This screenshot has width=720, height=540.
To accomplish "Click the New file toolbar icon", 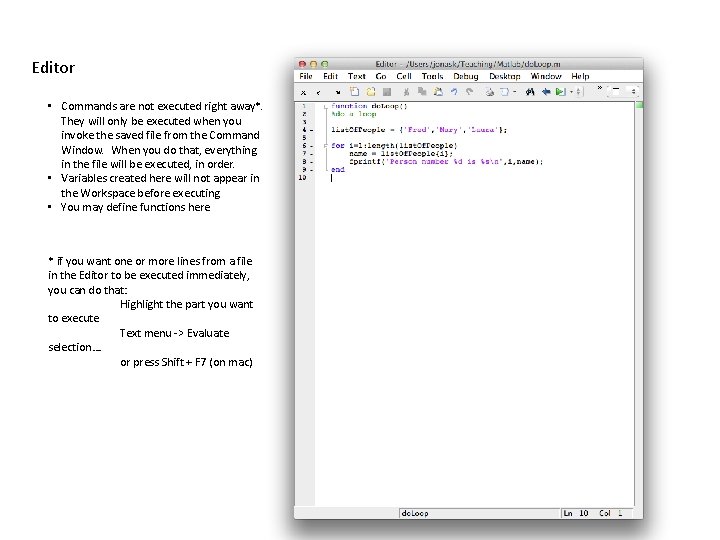I will 354,92.
